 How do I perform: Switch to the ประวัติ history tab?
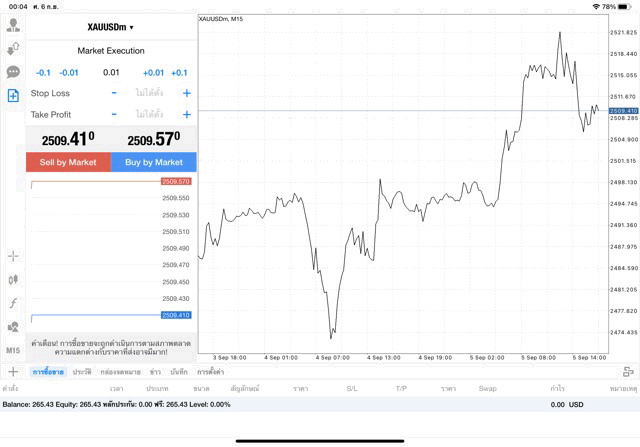pos(82,371)
